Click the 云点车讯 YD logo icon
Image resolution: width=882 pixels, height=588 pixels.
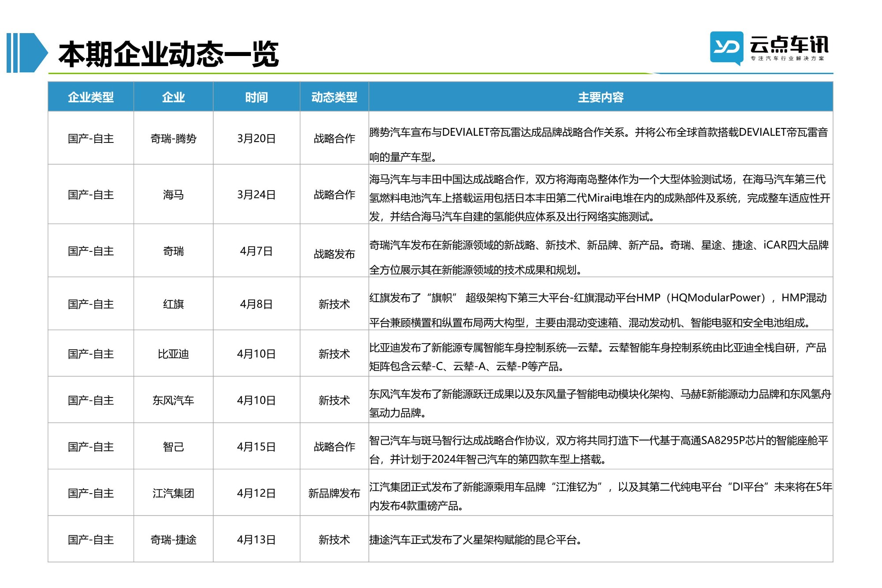[726, 48]
